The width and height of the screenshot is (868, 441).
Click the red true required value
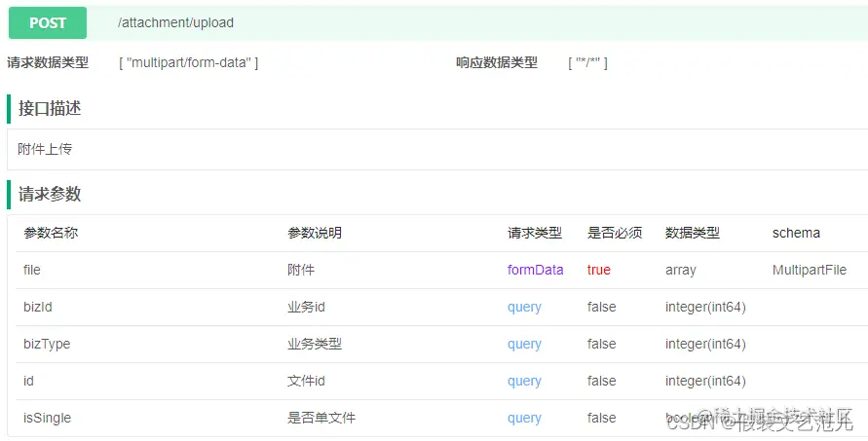tap(599, 270)
